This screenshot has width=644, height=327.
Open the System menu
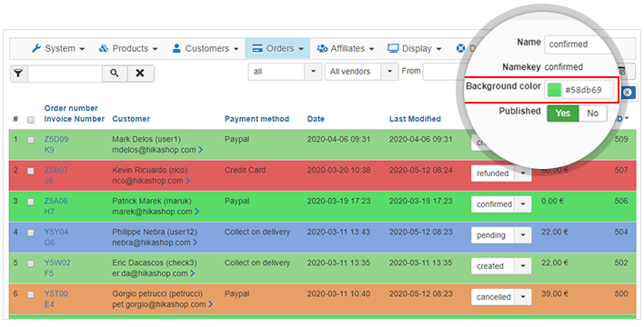58,48
